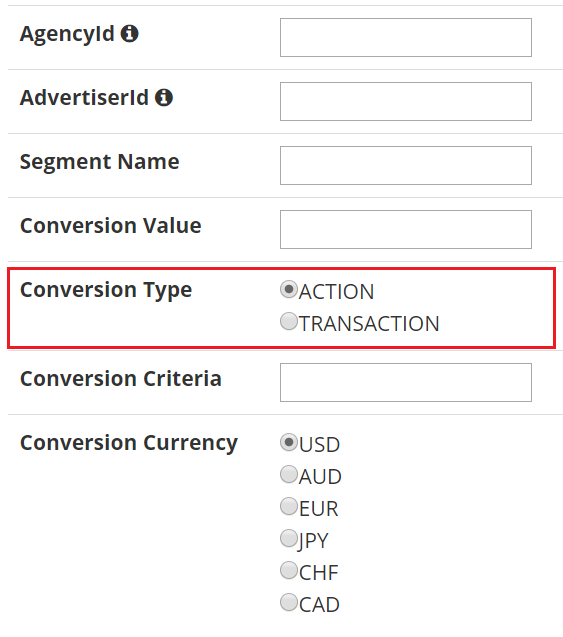Focus the AgencyId text field

click(406, 37)
